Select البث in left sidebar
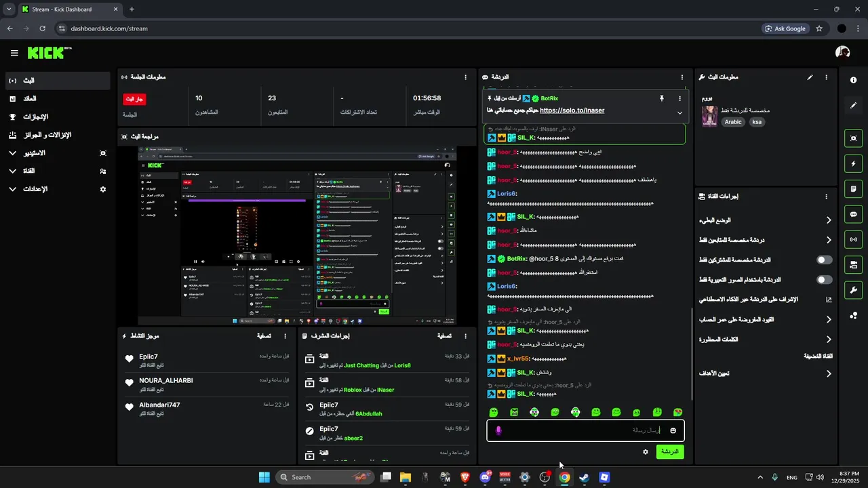Screen dimensions: 868x488 (x=58, y=81)
